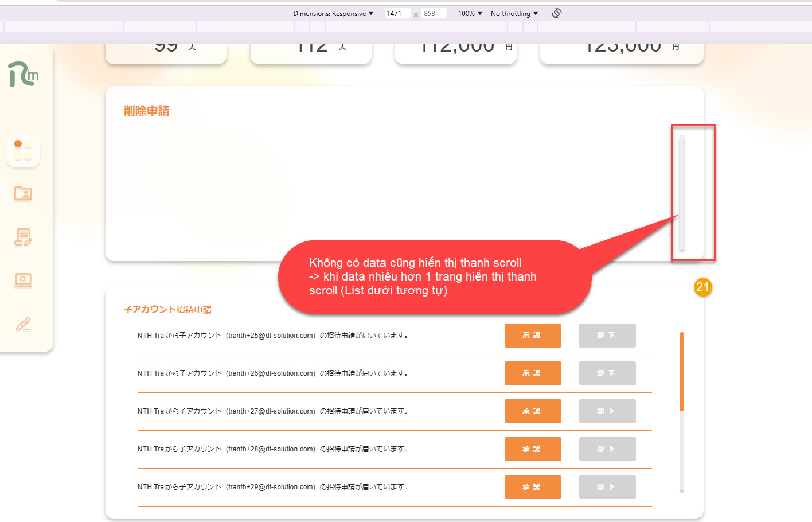Click the gray scrollbar in 削除申請 panel
The height and width of the screenshot is (522, 812).
click(681, 192)
